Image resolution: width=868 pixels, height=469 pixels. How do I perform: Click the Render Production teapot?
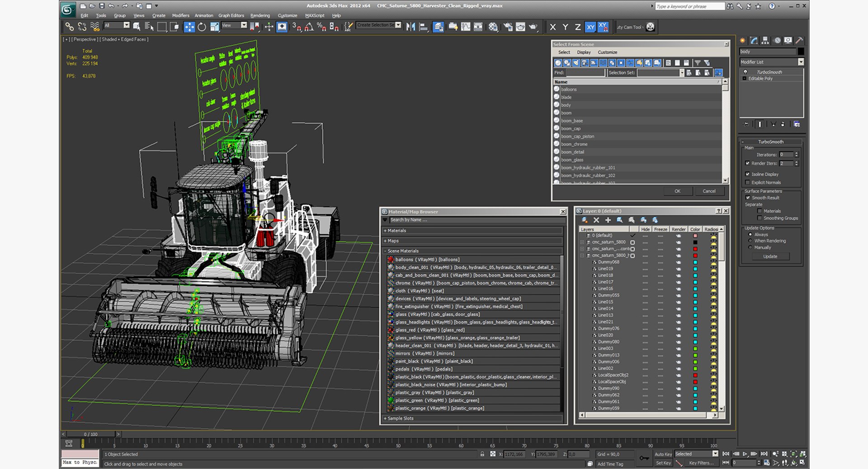point(533,27)
